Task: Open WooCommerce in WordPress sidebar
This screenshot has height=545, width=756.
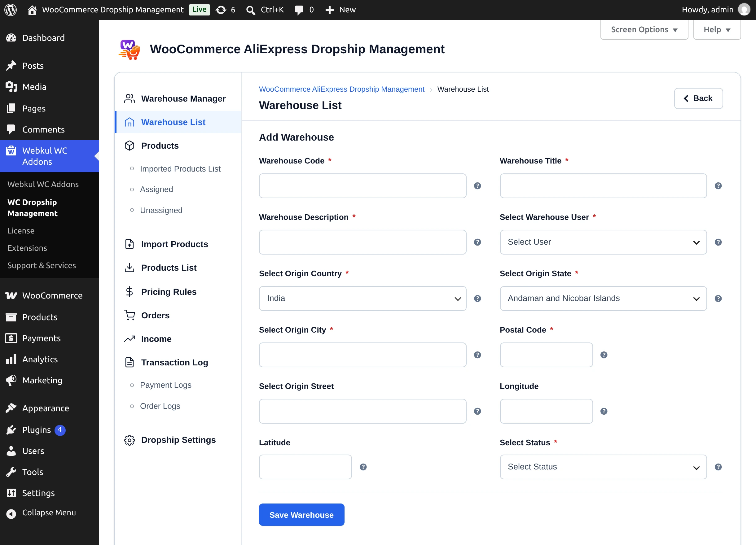Action: pyautogui.click(x=49, y=295)
